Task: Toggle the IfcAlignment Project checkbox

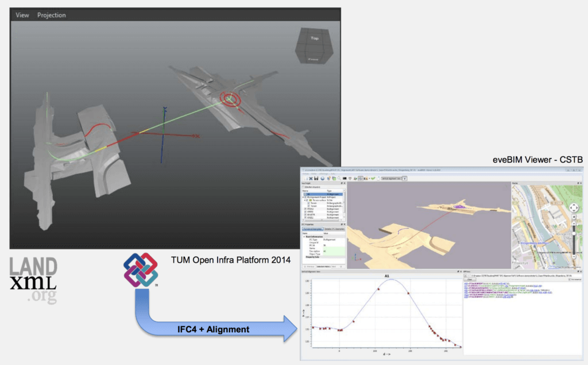Action: (305, 197)
